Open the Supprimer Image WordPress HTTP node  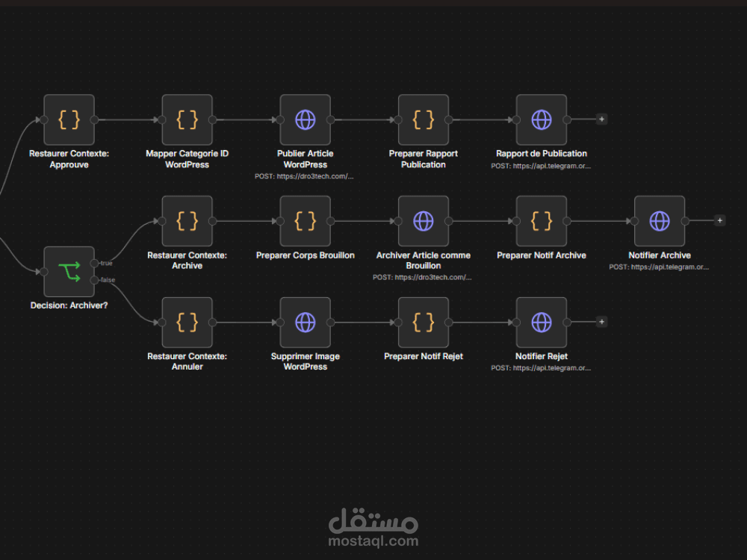pyautogui.click(x=306, y=323)
